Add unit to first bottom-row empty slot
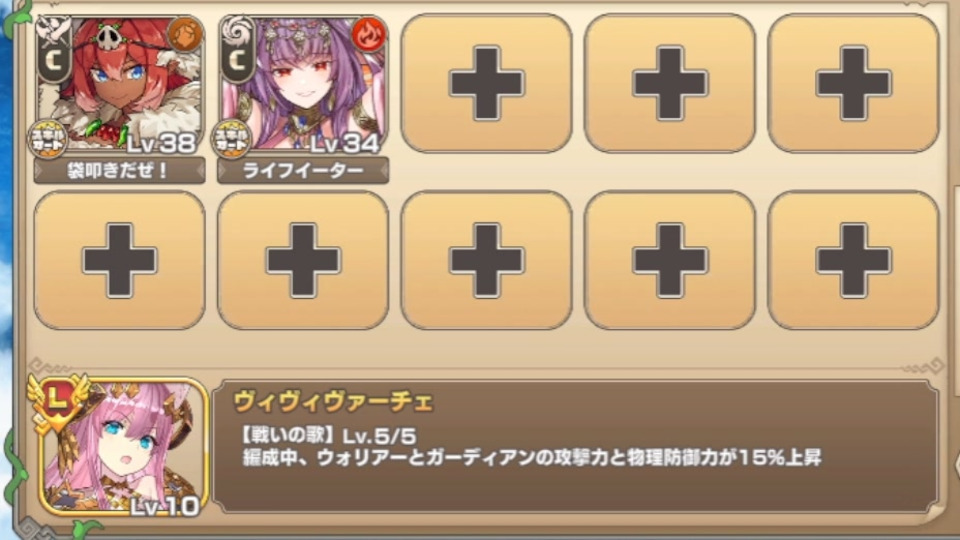Viewport: 960px width, 540px height. [x=119, y=260]
